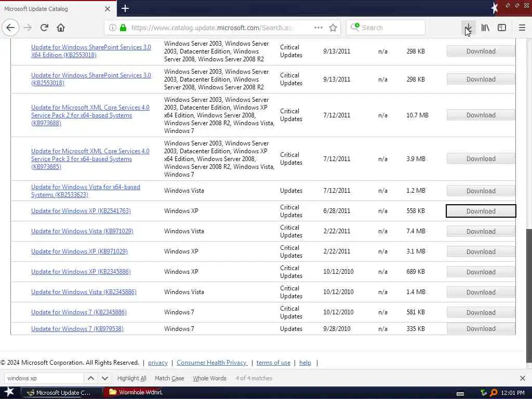Select the Microsoft Update Catalog tab
Viewport: 532px width, 399px height.
(x=58, y=9)
